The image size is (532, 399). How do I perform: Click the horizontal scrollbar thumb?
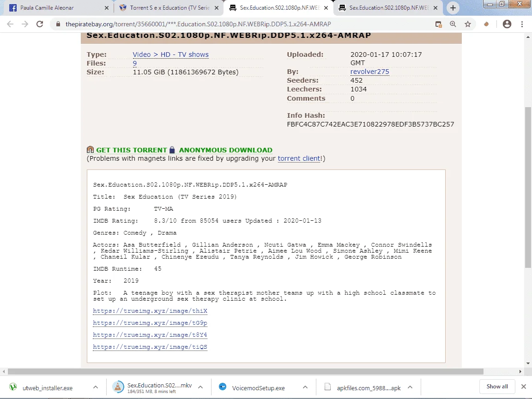tap(246, 371)
